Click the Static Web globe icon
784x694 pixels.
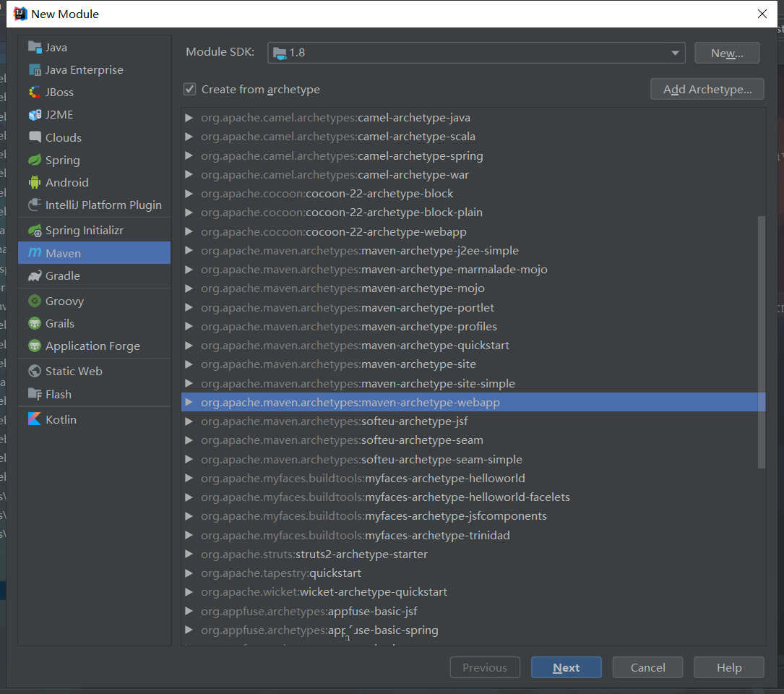[35, 371]
